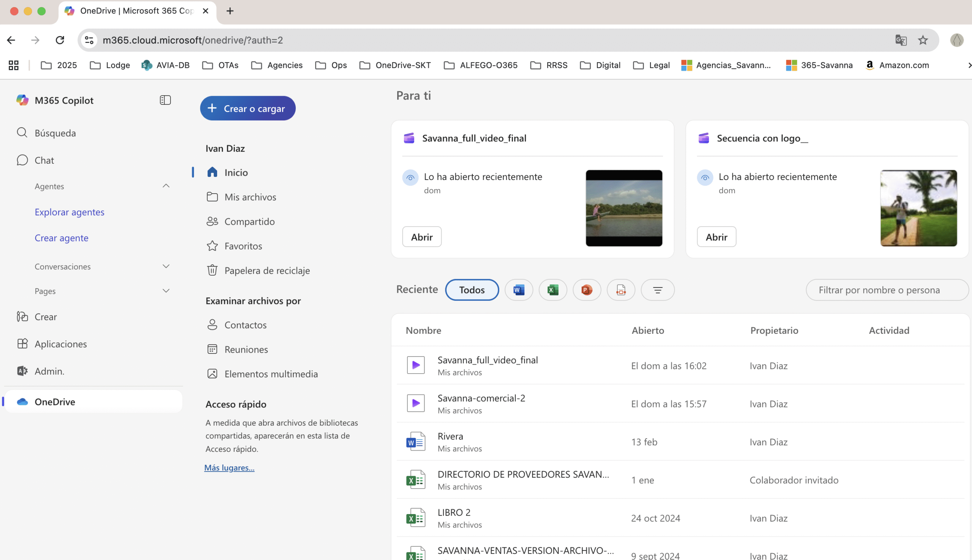Bookmark this page with star icon
Image resolution: width=972 pixels, height=560 pixels.
923,40
